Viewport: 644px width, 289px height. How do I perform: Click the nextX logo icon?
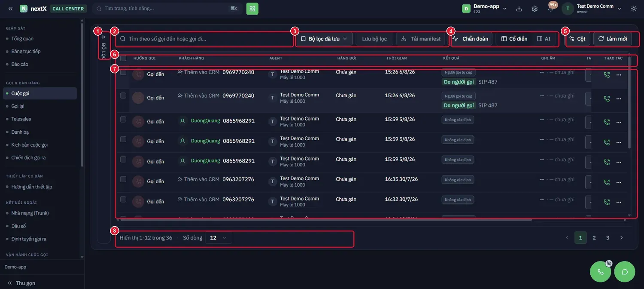coord(24,9)
